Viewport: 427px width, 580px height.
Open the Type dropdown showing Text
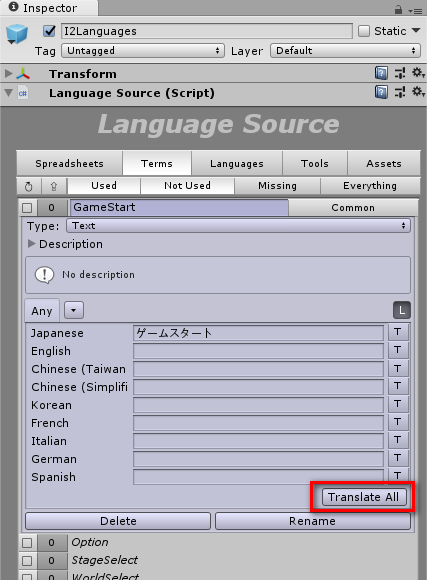[238, 226]
